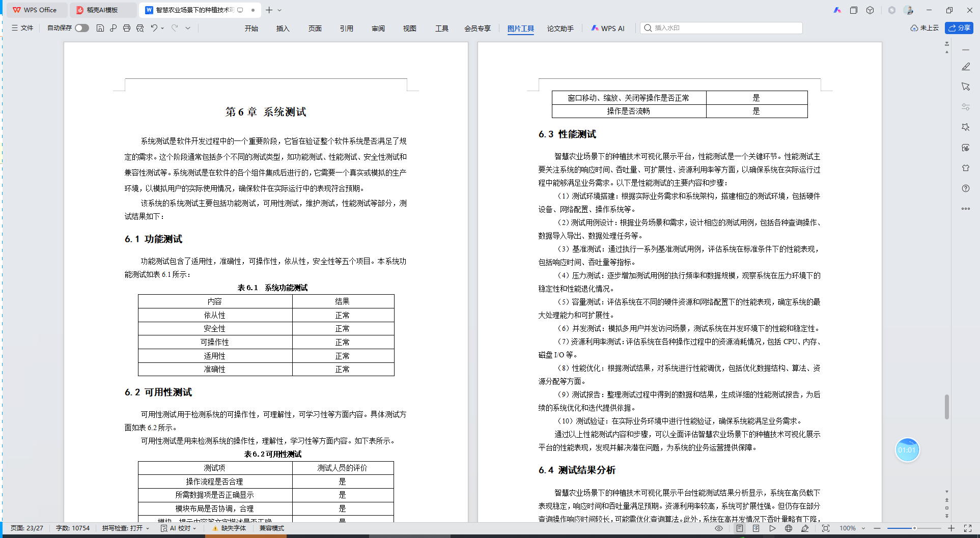Toggle the 自动保存 auto-save switch
This screenshot has height=538, width=980.
(x=81, y=28)
